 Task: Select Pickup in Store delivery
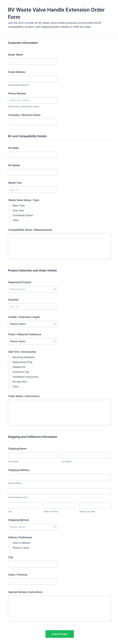[10, 548]
